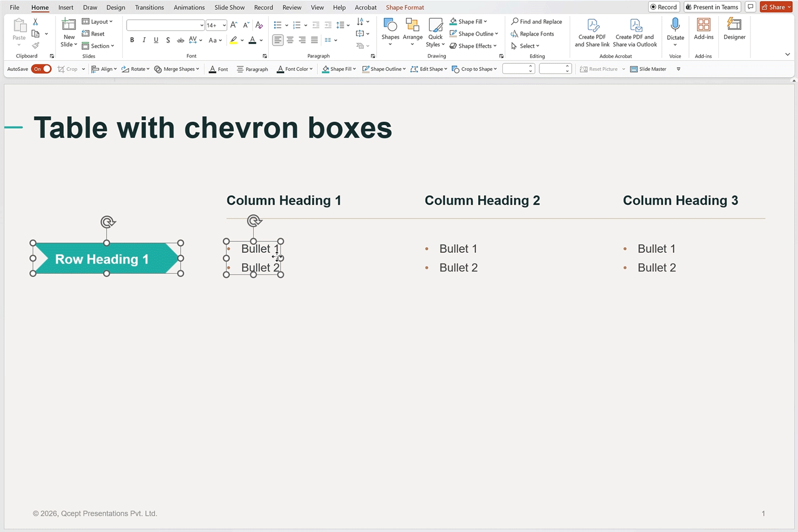Open the Design tab
This screenshot has height=532, width=798.
[115, 7]
